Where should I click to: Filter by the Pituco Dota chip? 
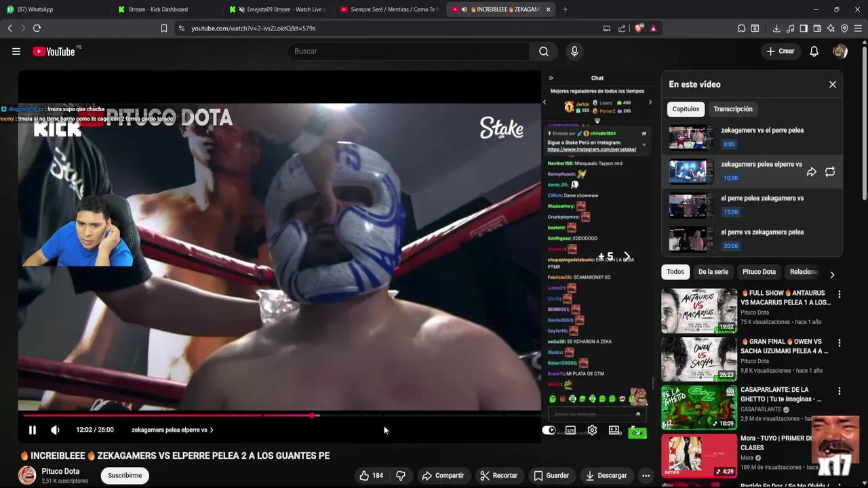click(759, 272)
